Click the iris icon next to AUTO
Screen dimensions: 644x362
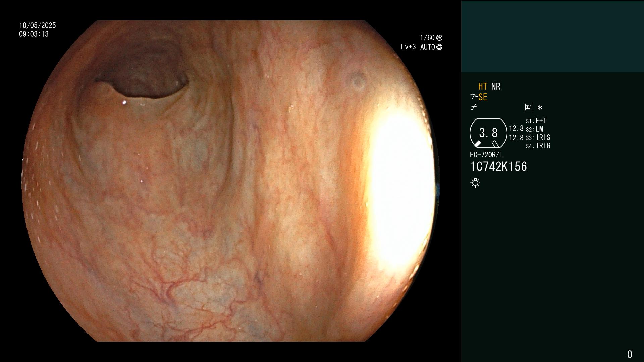coord(439,47)
